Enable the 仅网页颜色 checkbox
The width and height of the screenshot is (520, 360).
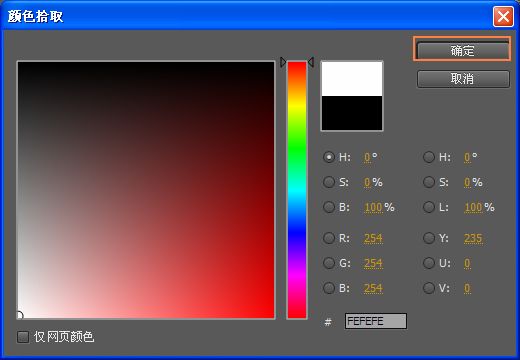click(23, 337)
